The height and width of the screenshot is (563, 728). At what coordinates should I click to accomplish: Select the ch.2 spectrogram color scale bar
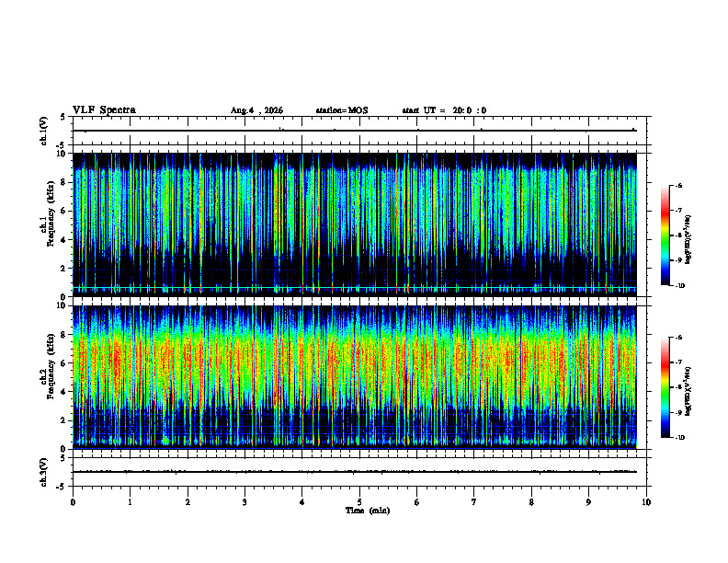665,387
